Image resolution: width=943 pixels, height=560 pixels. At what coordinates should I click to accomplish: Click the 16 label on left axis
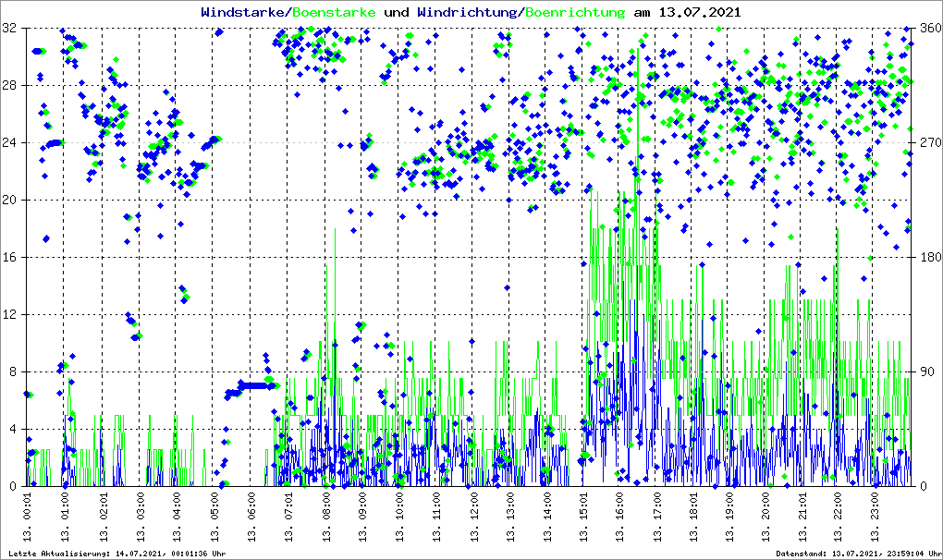click(10, 257)
